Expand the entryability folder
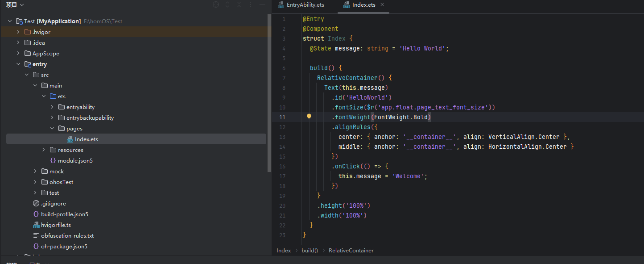Image resolution: width=644 pixels, height=264 pixels. [52, 107]
